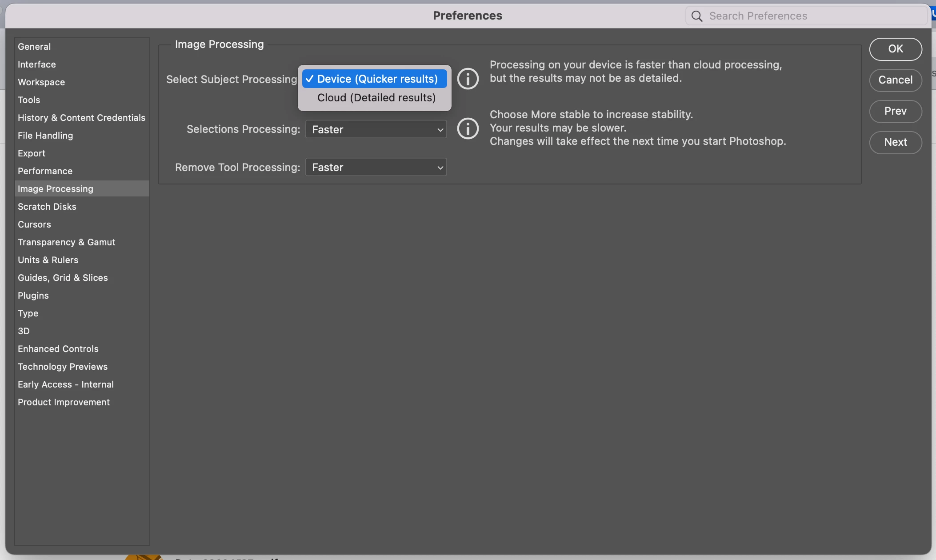This screenshot has width=936, height=560.
Task: Click info icon beside Selections Processing
Action: [x=468, y=129]
